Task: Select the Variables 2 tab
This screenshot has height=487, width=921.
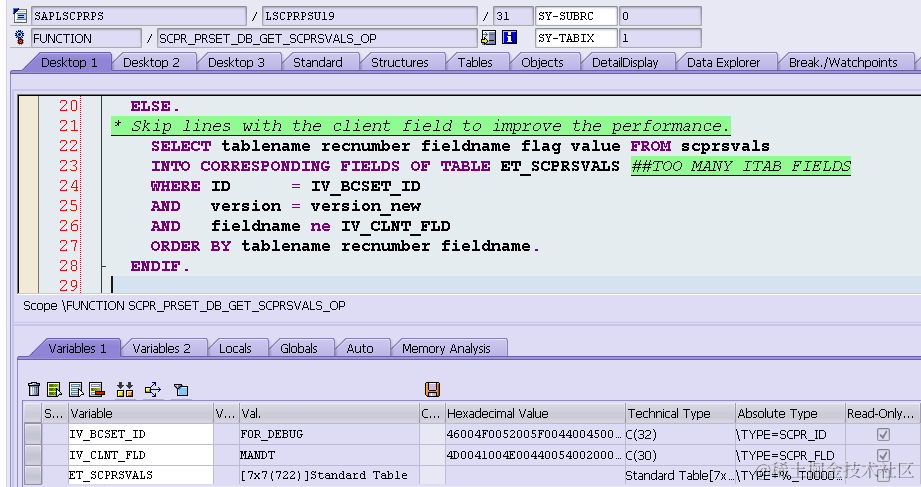Action: point(162,348)
